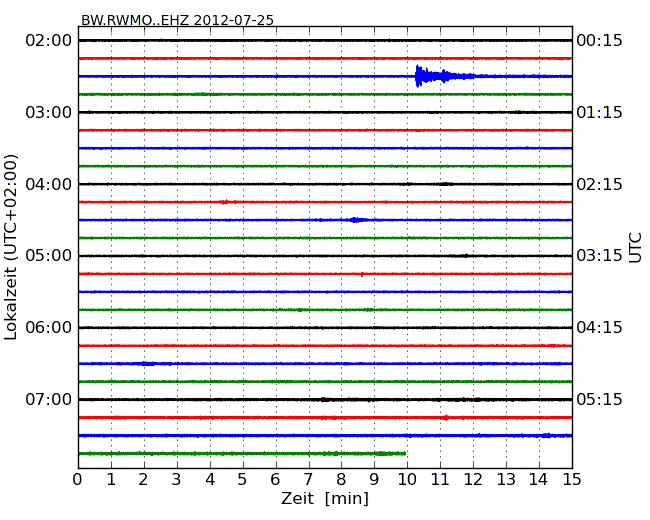Image resolution: width=650 pixels, height=520 pixels.
Task: Select the x-axis tick label 6
Action: point(275,480)
